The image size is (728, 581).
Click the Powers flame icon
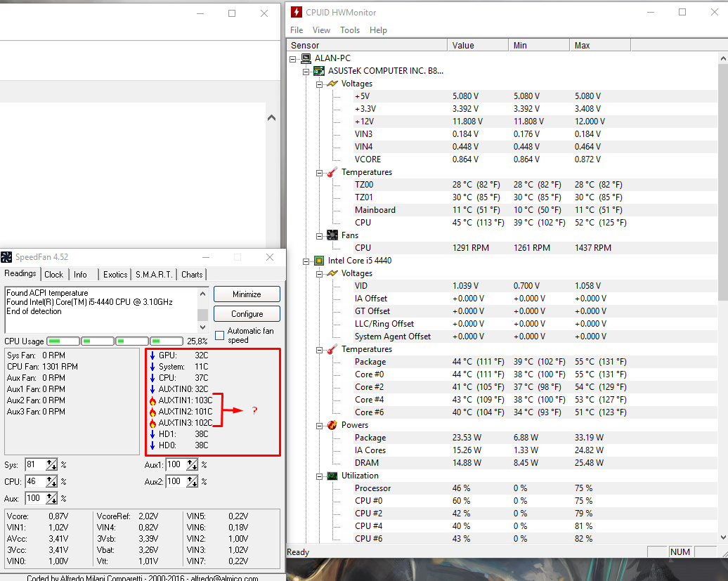tap(332, 425)
